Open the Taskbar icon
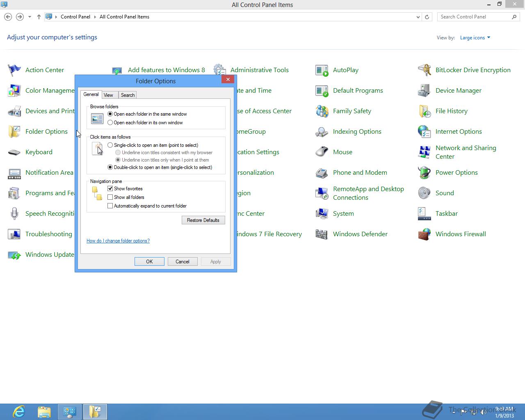Screen dimensions: 525x420 (x=425, y=214)
